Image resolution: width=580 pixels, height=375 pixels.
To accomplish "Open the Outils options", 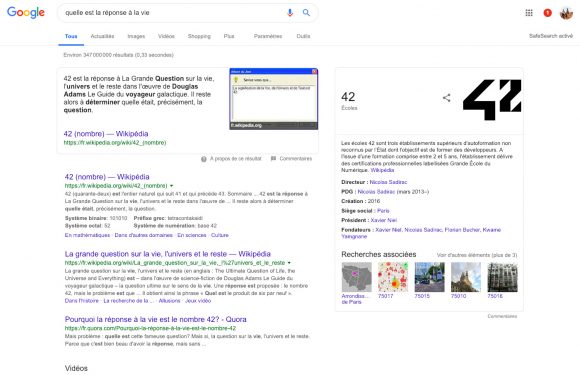I will coord(303,36).
